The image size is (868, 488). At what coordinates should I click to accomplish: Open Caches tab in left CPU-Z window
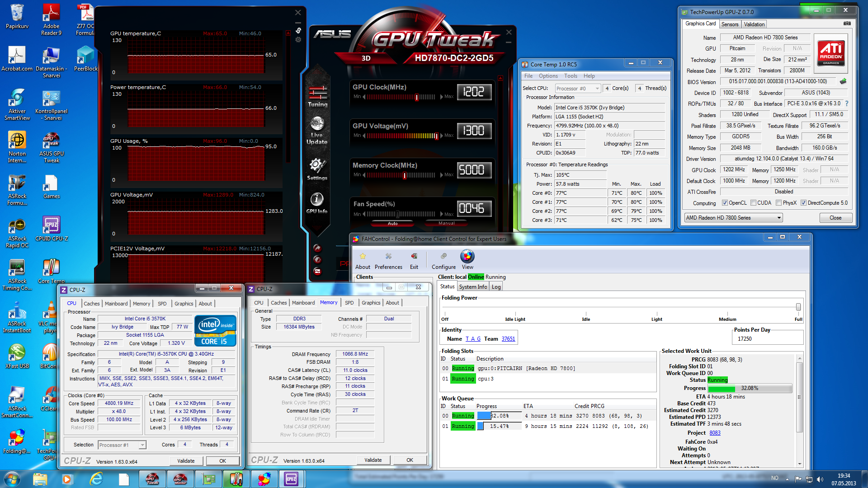coord(91,304)
